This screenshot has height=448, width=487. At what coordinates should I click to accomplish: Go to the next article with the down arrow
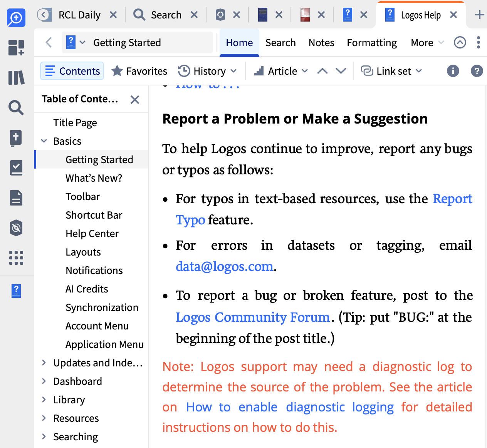coord(341,71)
